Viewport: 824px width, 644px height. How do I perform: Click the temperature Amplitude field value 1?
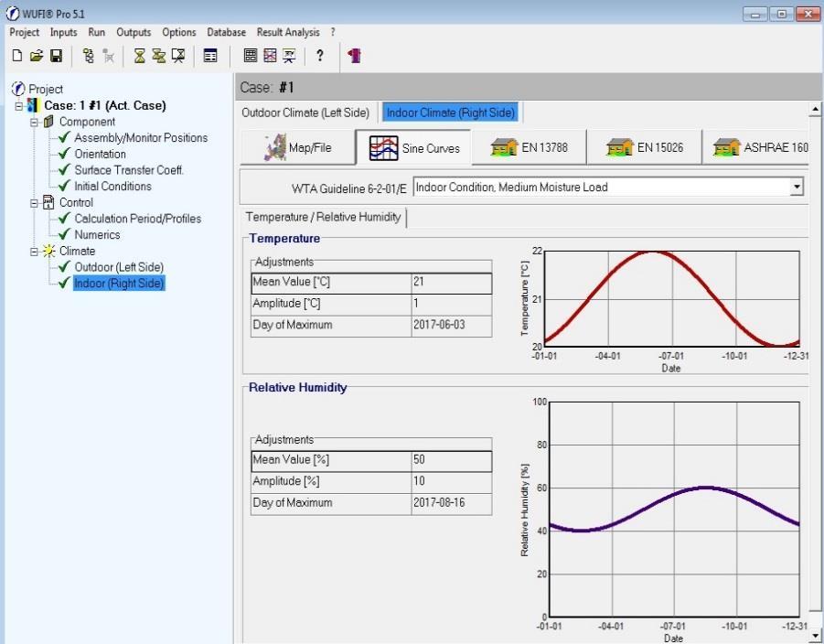point(452,304)
